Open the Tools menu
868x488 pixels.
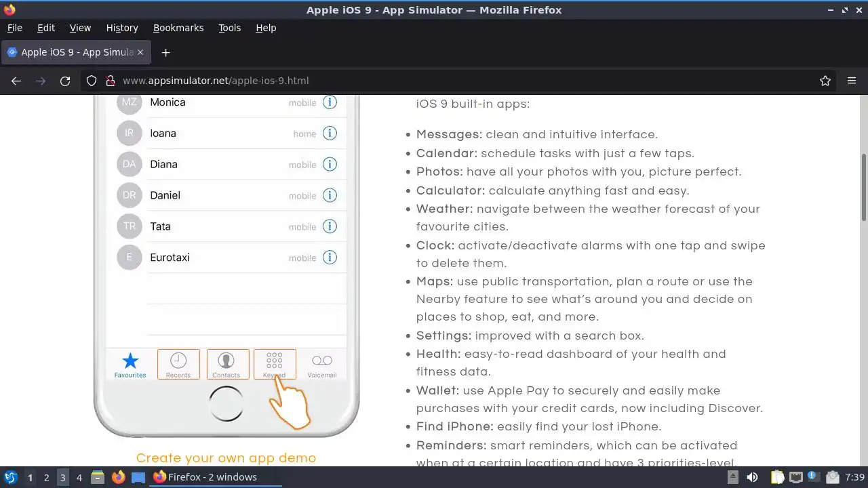229,28
